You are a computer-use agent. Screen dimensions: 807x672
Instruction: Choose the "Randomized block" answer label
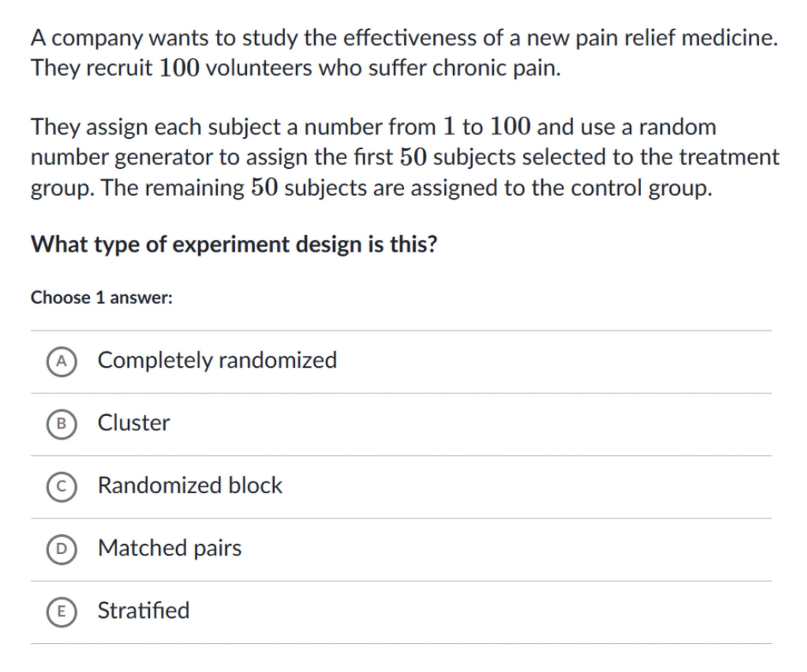190,485
